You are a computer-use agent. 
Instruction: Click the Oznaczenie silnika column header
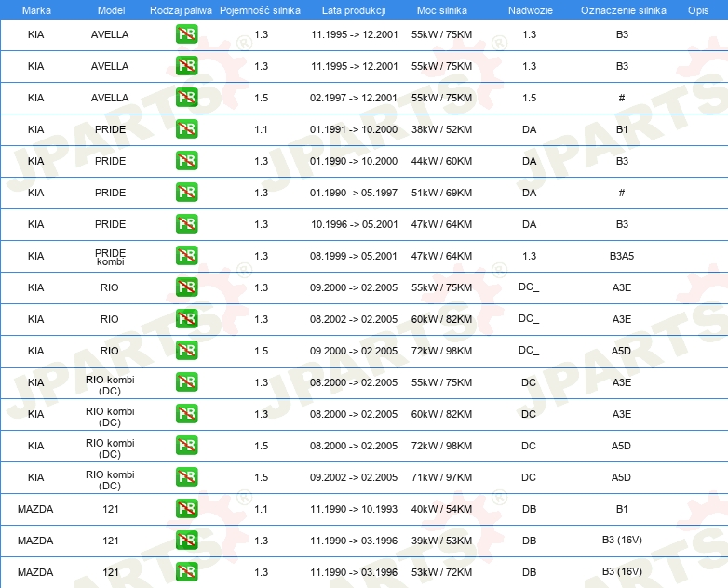tap(623, 10)
